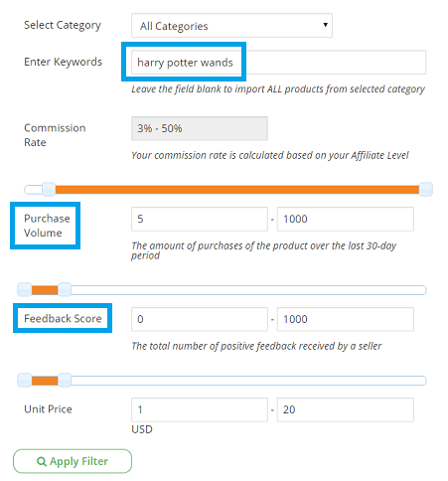The height and width of the screenshot is (481, 448).
Task: Click the Feedback Score maximum field showing 1000
Action: pyautogui.click(x=346, y=319)
